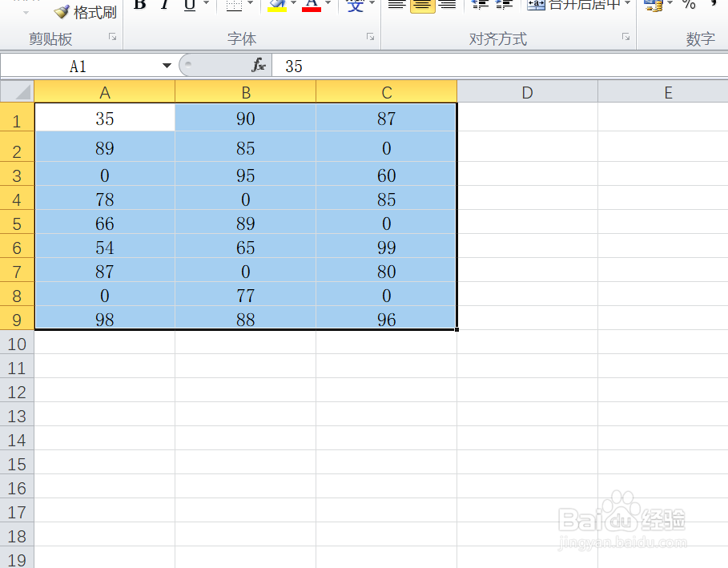Viewport: 728px width, 568px height.
Task: Click the accounting number format icon
Action: [654, 5]
